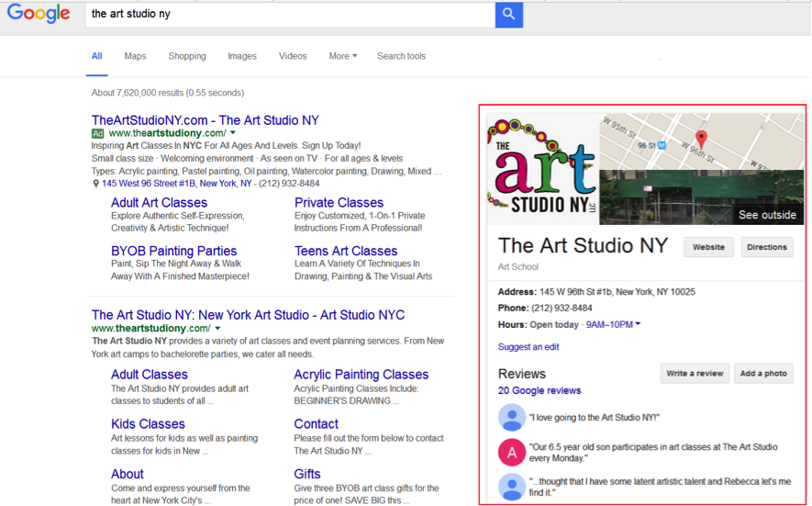
Task: Open Teens Art Classes sitelink
Action: (x=346, y=251)
